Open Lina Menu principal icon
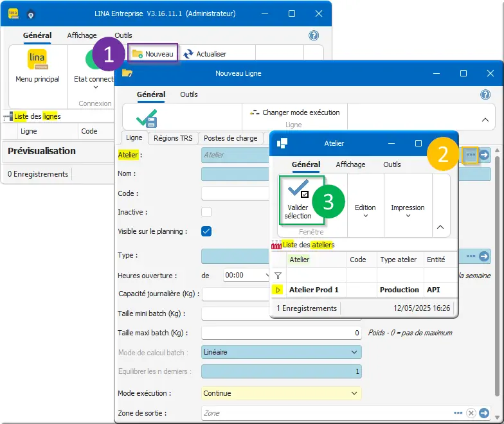Image resolution: width=504 pixels, height=424 pixels. coord(37,60)
